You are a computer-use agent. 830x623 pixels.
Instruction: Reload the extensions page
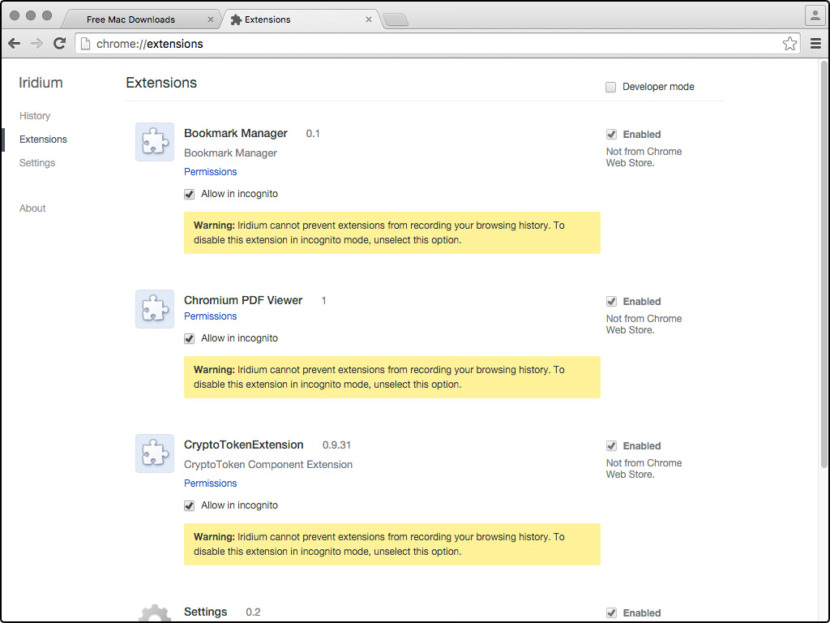tap(59, 43)
